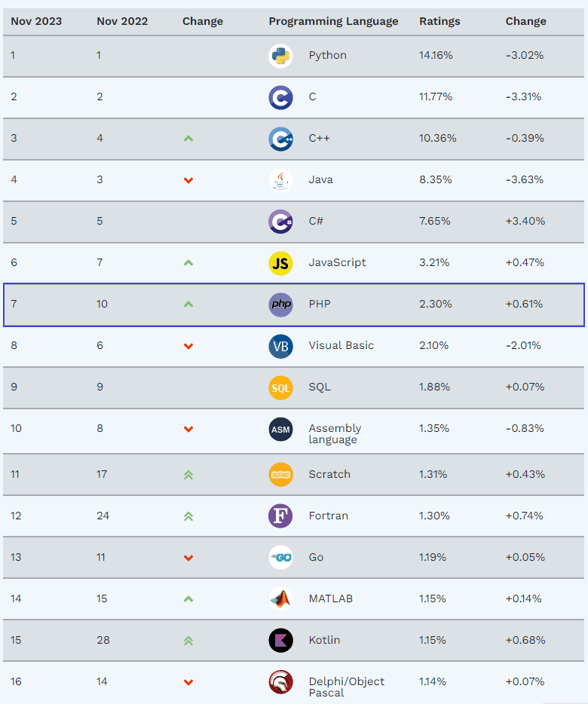The image size is (588, 704).
Task: Click the Python logo icon
Action: click(280, 56)
